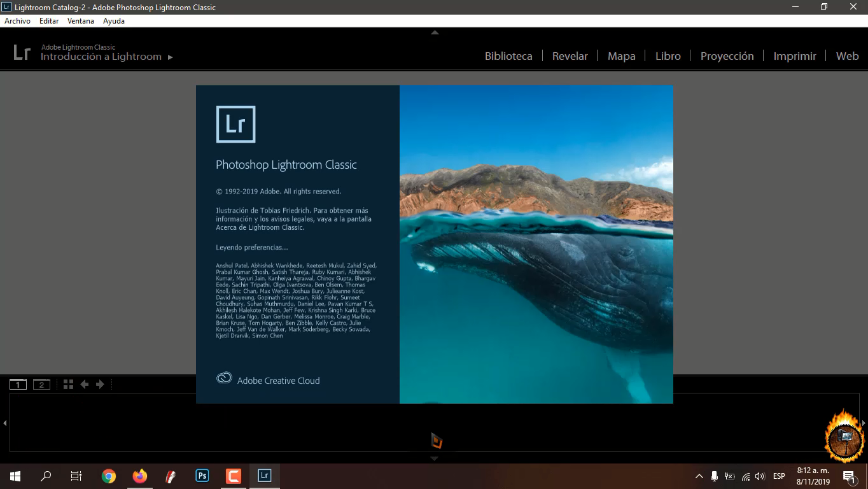Click the Photoshop Lightroom Classic title
The height and width of the screenshot is (489, 868).
[286, 164]
